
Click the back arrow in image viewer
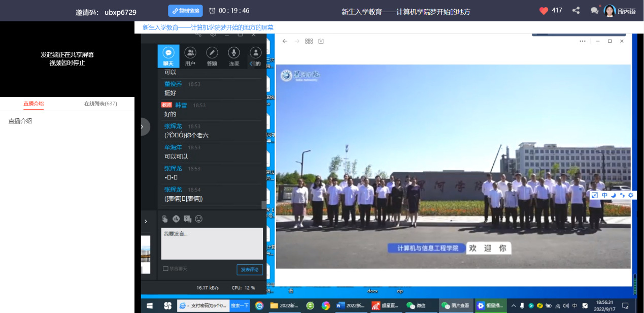(x=285, y=41)
